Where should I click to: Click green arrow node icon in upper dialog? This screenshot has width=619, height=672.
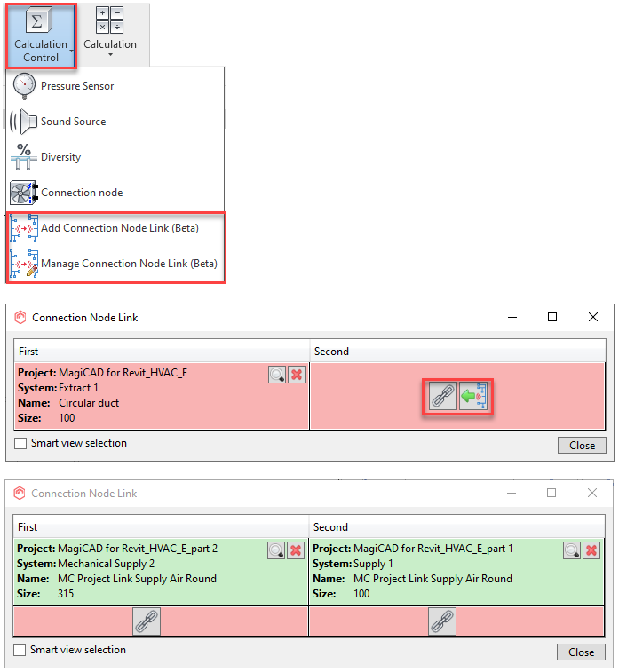(x=473, y=396)
